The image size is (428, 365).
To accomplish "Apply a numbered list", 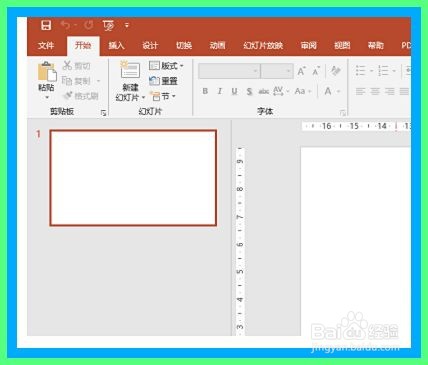I will pyautogui.click(x=383, y=71).
